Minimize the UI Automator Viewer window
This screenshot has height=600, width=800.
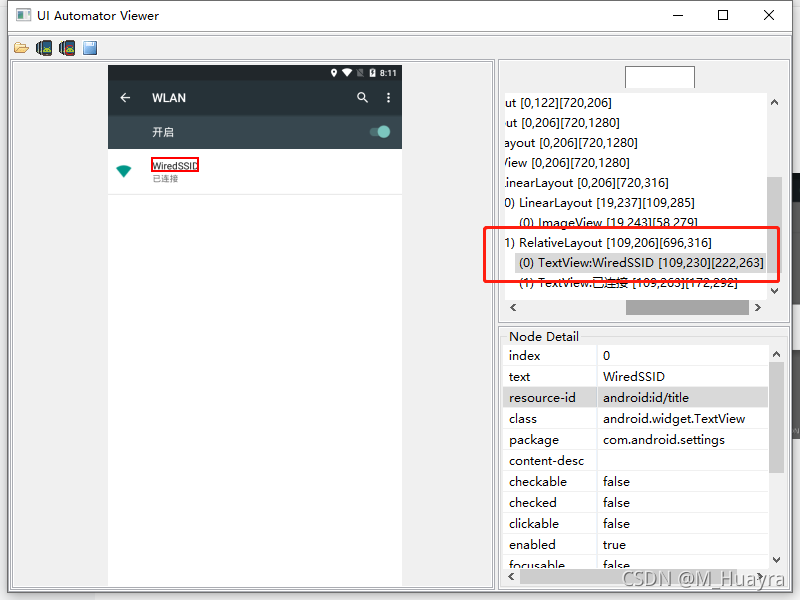(x=678, y=15)
